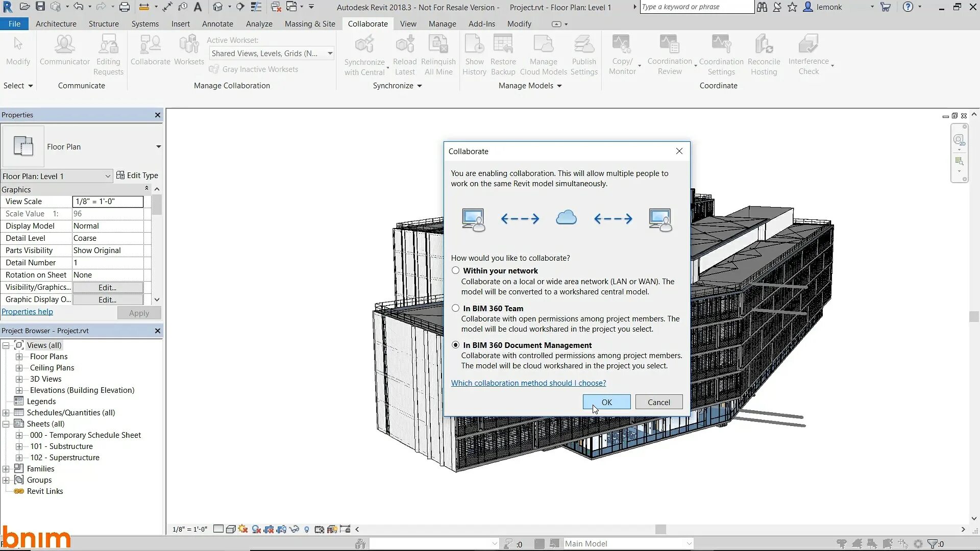Click the Save icon in quick access toolbar
Screen dimensions: 980x551
click(40, 7)
